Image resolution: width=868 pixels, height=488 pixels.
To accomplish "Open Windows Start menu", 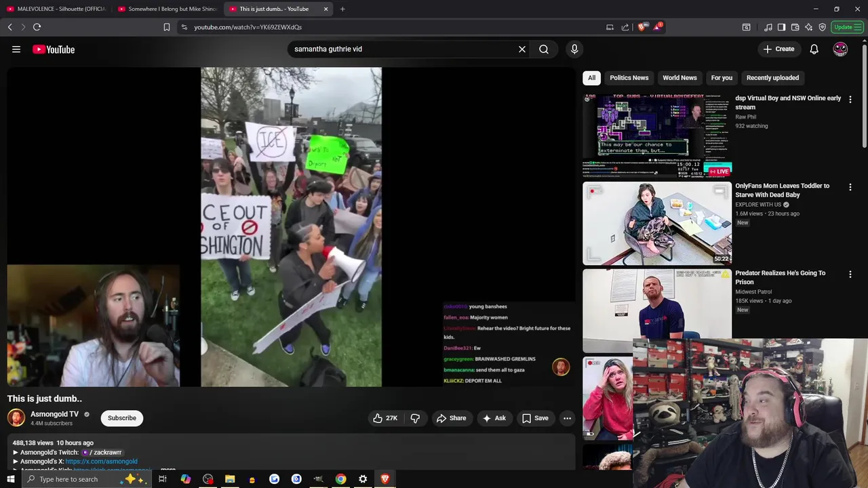I will tap(10, 479).
